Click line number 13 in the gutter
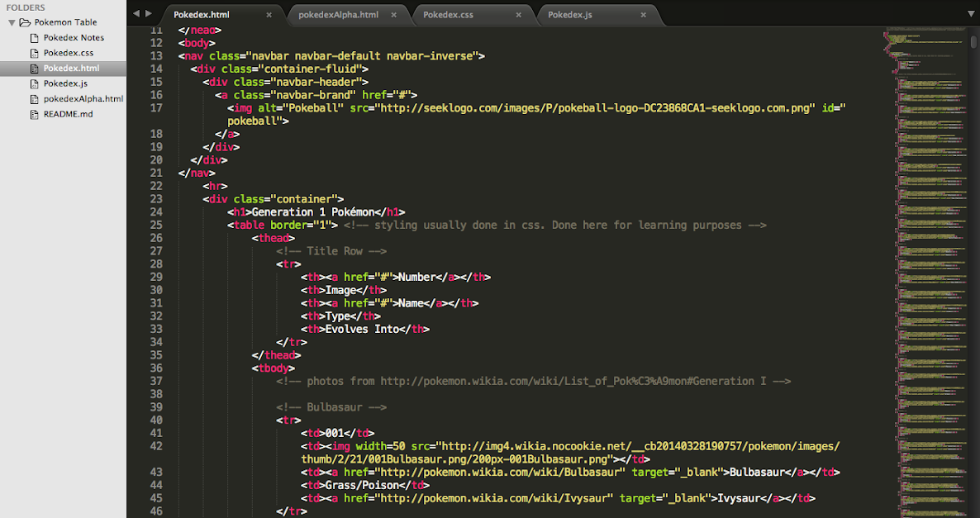The width and height of the screenshot is (980, 518). (x=155, y=56)
